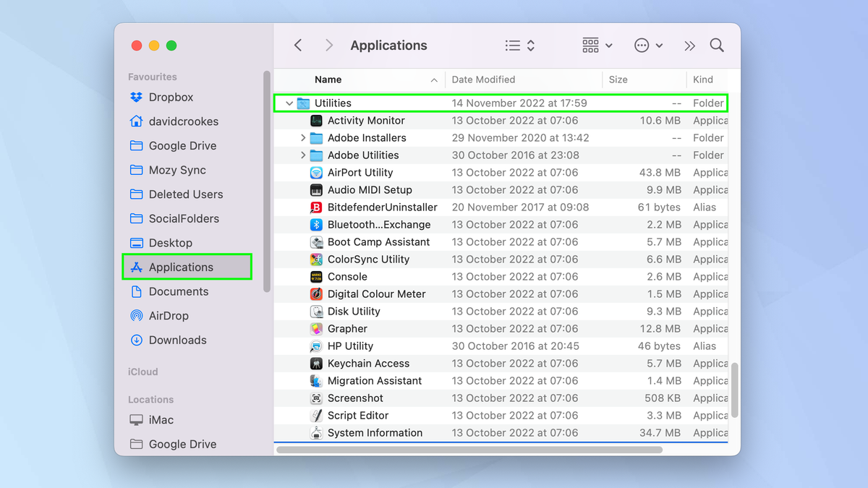This screenshot has width=868, height=488.
Task: Open the Group By options via circled ellipsis icon
Action: tap(641, 45)
